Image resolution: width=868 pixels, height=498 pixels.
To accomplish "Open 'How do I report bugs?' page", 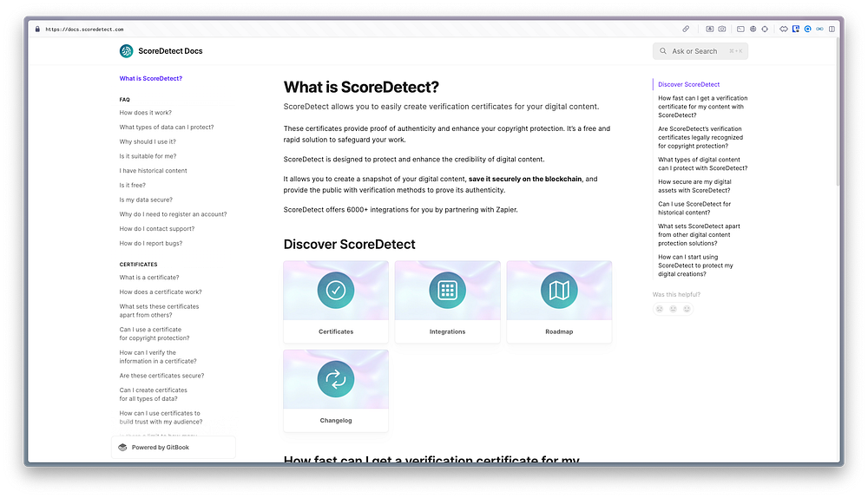I will (x=150, y=244).
